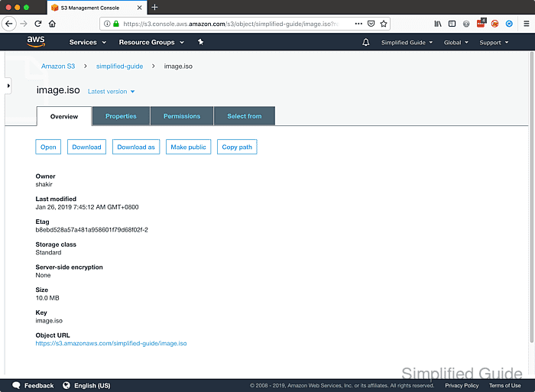Click the red extension icon with badge
Viewport: 535px width, 392px height.
481,23
